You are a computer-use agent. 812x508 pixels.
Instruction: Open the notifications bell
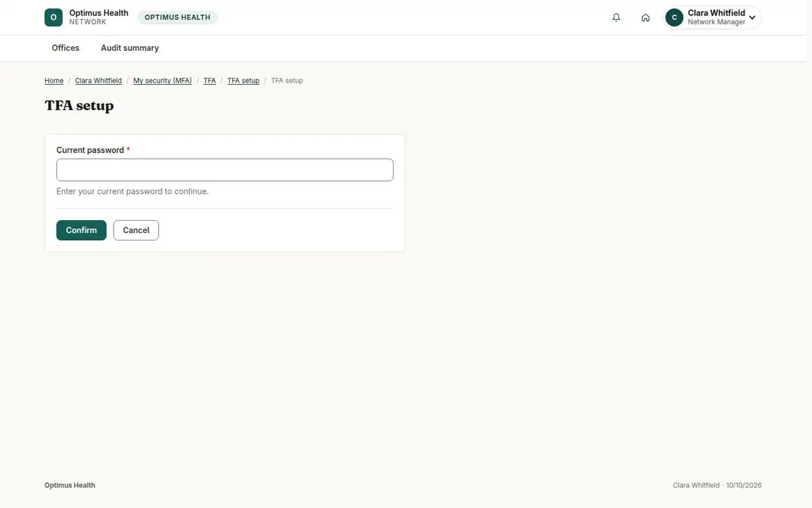[616, 18]
